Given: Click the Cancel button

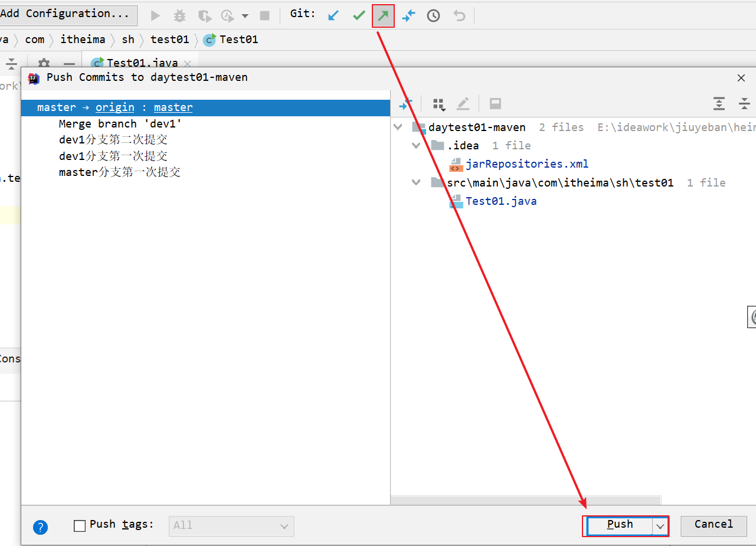Looking at the screenshot, I should [x=714, y=525].
